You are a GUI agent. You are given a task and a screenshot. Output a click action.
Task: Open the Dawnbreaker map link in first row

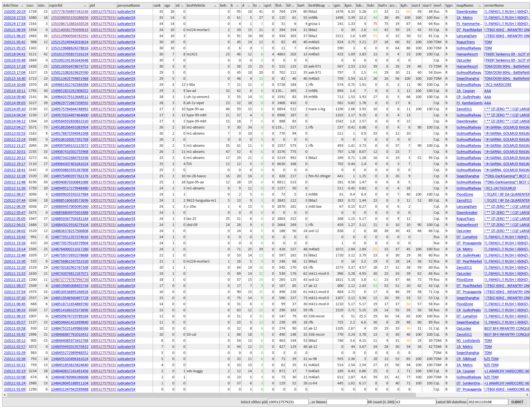467,12
